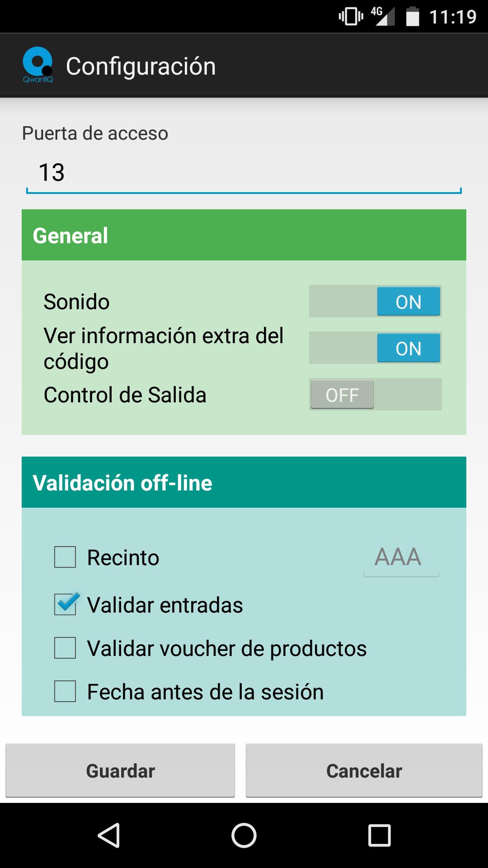The width and height of the screenshot is (488, 868).
Task: Tap the Validación off-line section header
Action: (x=244, y=482)
